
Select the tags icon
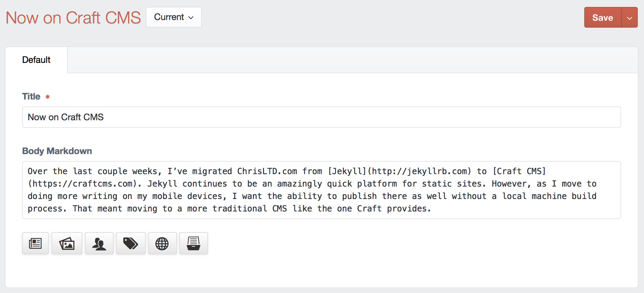(x=131, y=243)
